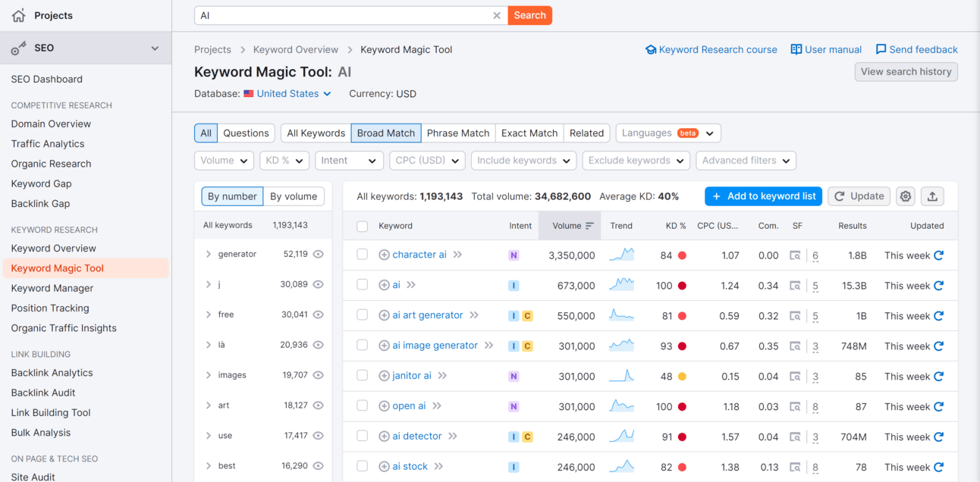980x482 pixels.
Task: Check the character ai row checkbox
Action: click(363, 255)
